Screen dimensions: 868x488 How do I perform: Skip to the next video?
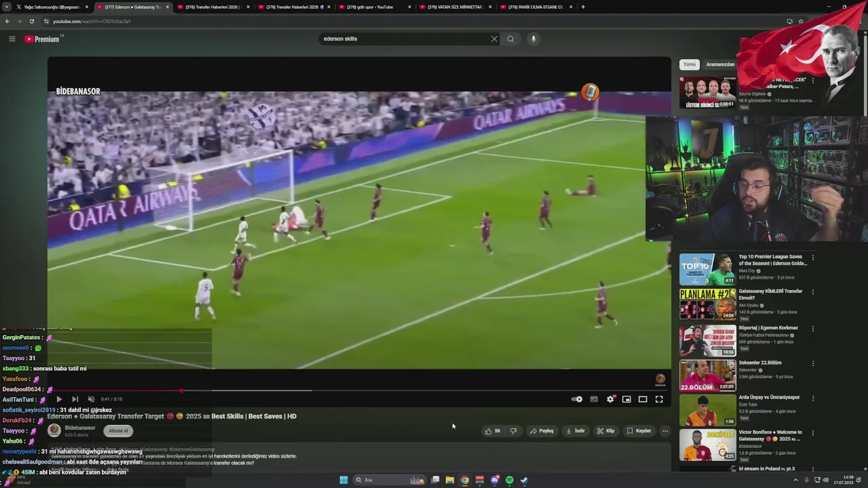click(75, 399)
